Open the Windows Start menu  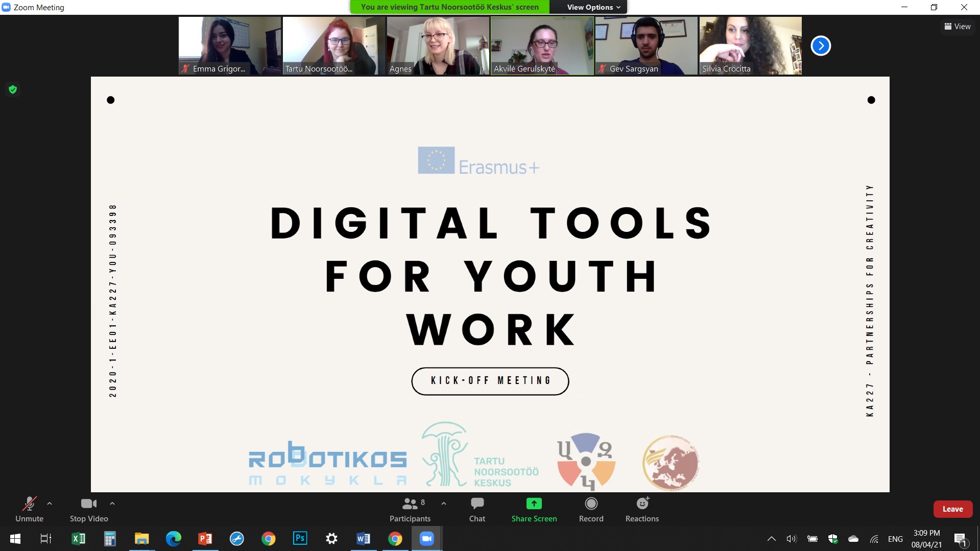coord(15,538)
